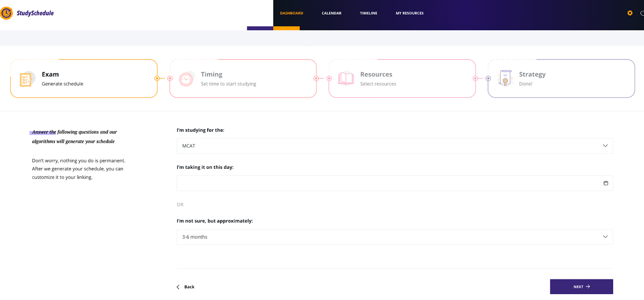This screenshot has height=300, width=644.
Task: Open date picker with the calendar icon
Action: click(x=606, y=183)
